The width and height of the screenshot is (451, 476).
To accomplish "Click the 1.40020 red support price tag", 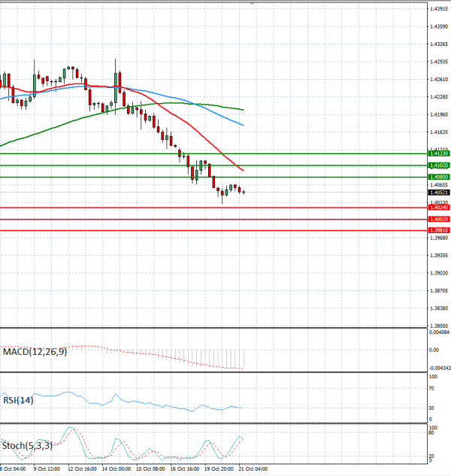I will click(439, 219).
